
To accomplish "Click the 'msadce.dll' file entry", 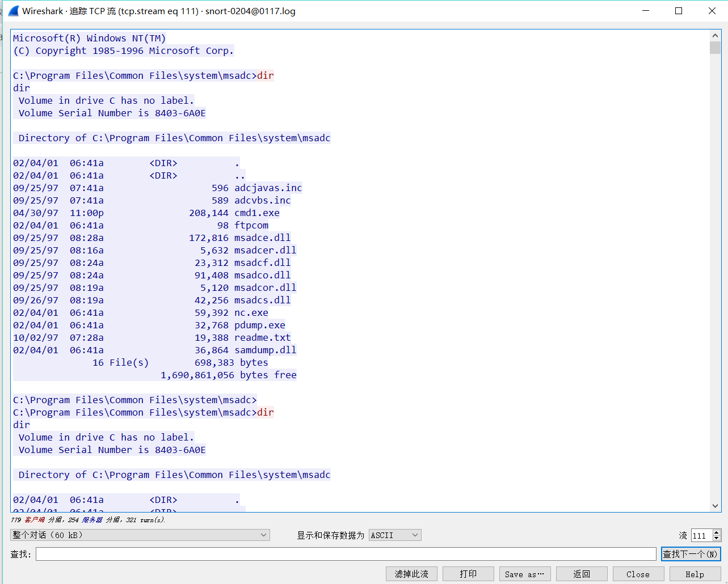I will click(x=263, y=238).
